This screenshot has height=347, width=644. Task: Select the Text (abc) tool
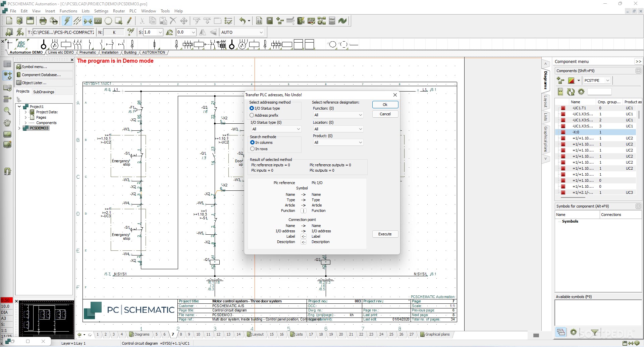click(98, 21)
